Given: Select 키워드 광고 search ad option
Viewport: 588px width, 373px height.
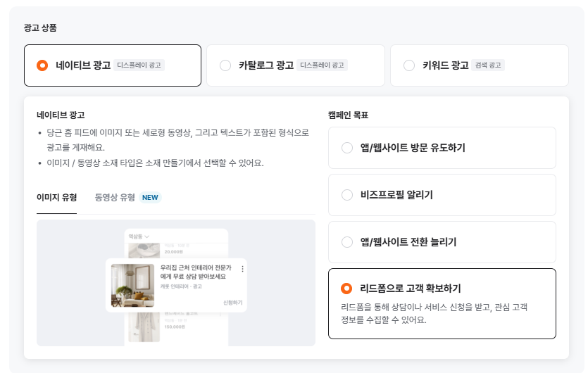Looking at the screenshot, I should (409, 65).
